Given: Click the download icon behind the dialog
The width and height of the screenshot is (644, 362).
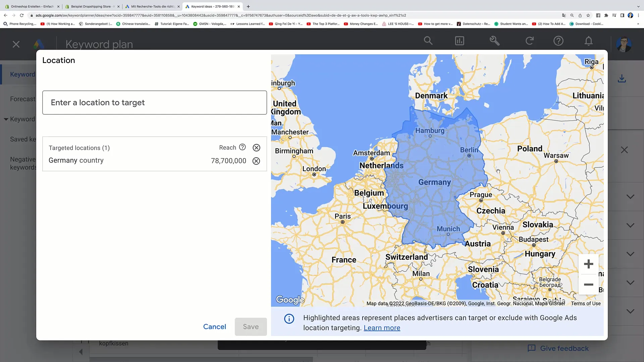Looking at the screenshot, I should pyautogui.click(x=622, y=79).
